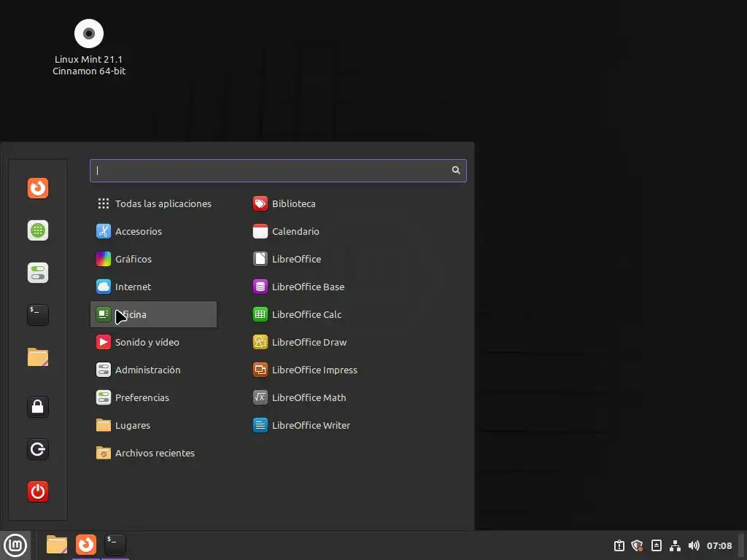Open Files from the taskbar
The width and height of the screenshot is (747, 560).
coord(57,545)
